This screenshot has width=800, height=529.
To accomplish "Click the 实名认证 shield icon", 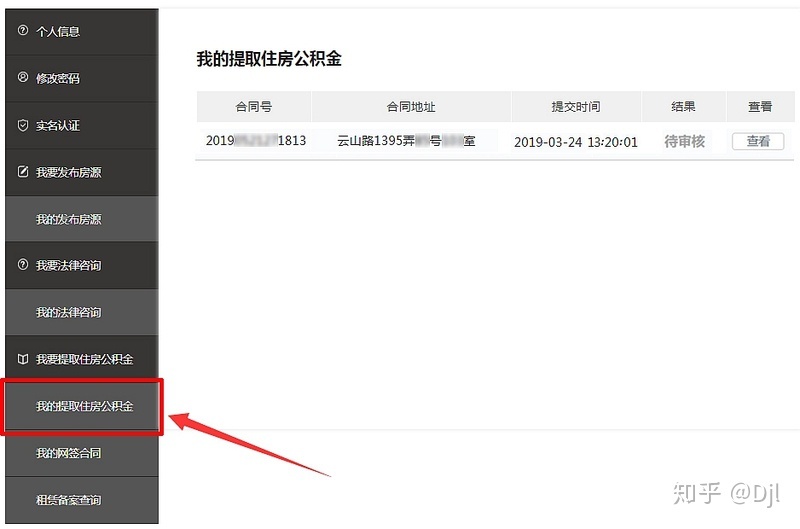I will click(x=23, y=125).
